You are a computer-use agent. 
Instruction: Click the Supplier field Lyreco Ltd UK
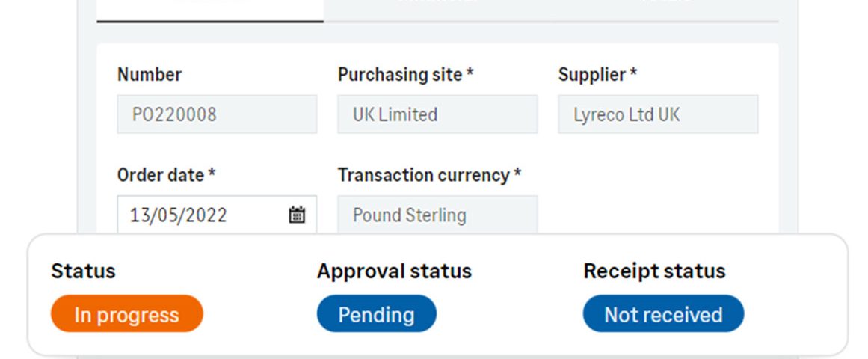(658, 114)
